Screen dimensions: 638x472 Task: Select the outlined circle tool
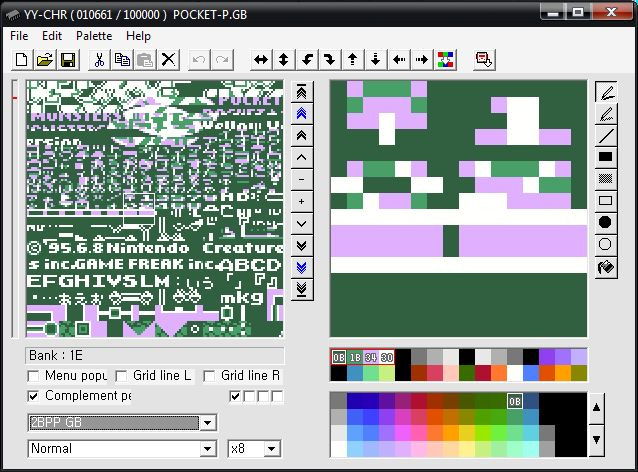point(606,245)
